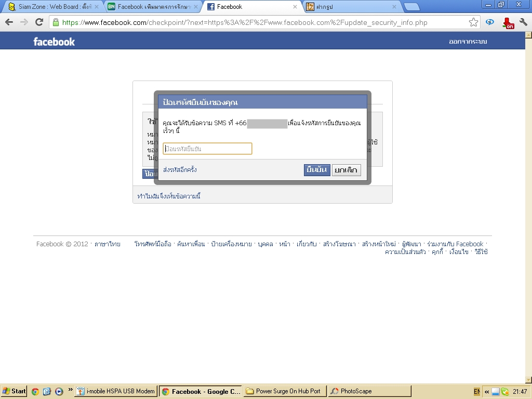Expand the quick launch overflow chevron
Screen dimensions: 532x399
tap(70, 390)
